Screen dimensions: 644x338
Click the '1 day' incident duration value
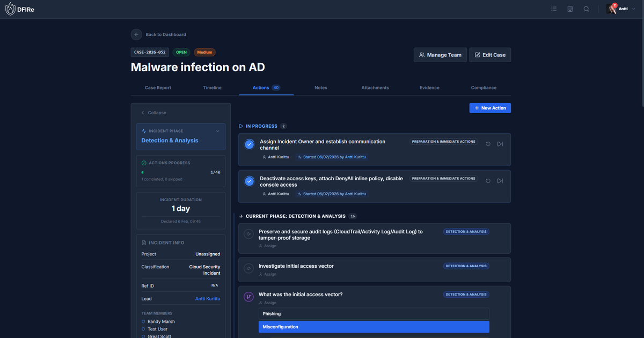tap(181, 209)
